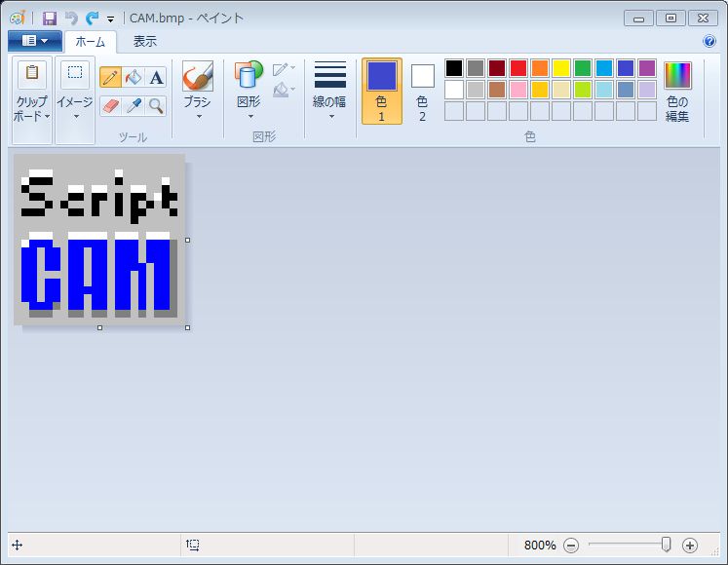Screen dimensions: 728x565
Task: Click the Undo arrow
Action: click(x=71, y=19)
